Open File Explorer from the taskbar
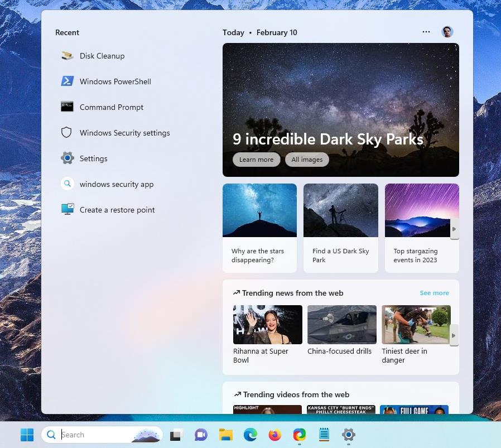The height and width of the screenshot is (448, 501). coord(225,435)
